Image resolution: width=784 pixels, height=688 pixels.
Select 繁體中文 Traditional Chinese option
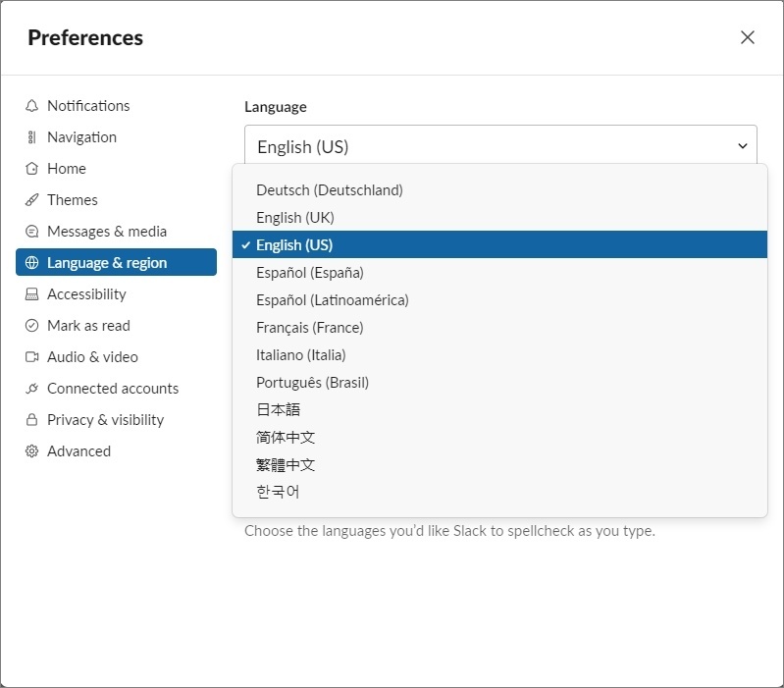[499, 465]
